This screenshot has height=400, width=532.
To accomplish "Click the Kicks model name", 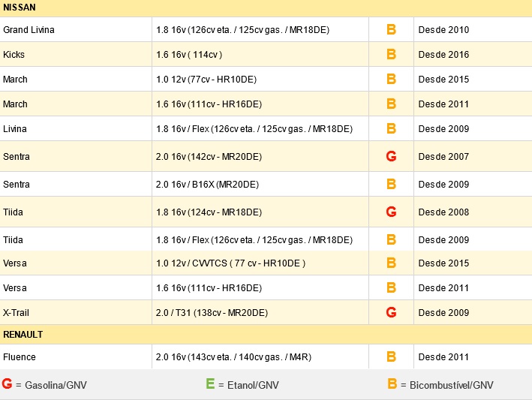I will click(14, 55).
